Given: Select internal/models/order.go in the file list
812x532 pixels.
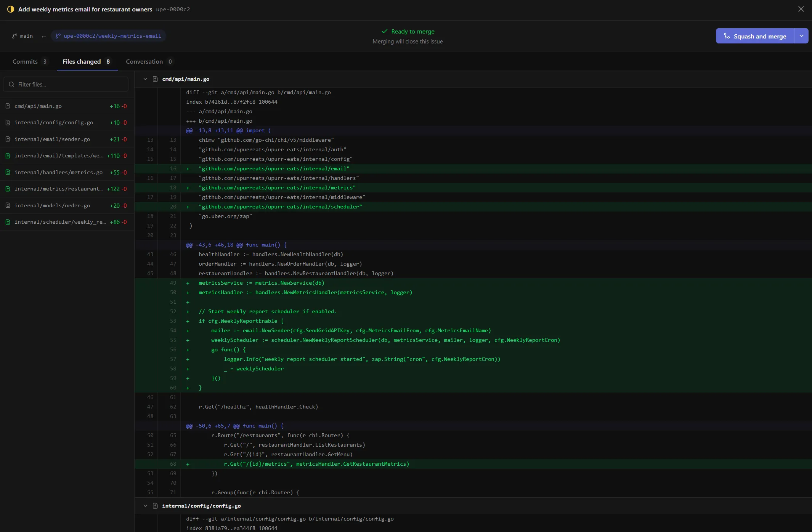Looking at the screenshot, I should pos(67,205).
